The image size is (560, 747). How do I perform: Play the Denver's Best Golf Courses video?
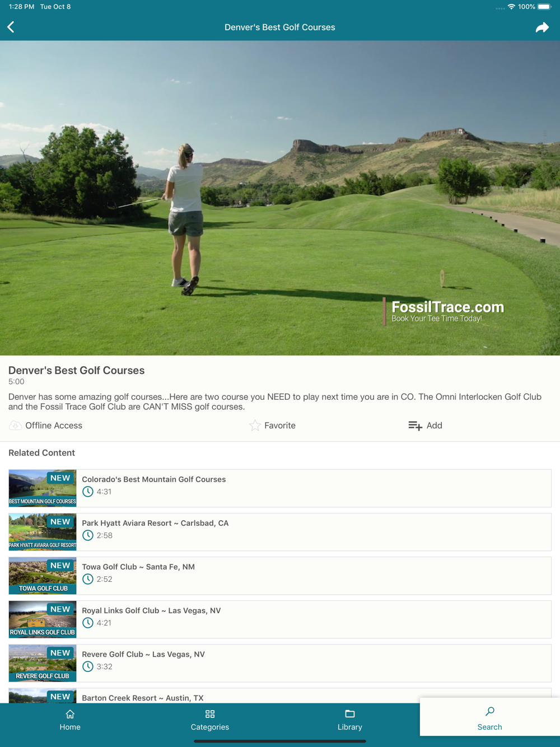[x=280, y=198]
